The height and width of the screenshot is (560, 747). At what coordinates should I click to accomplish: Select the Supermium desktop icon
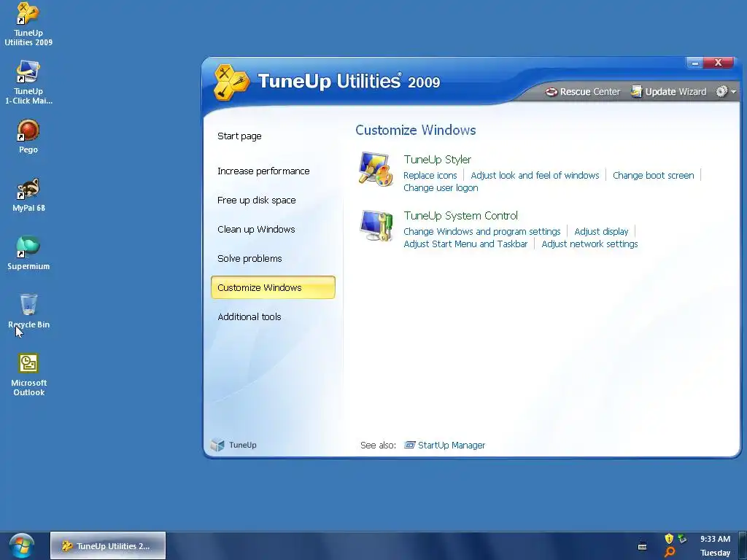pos(28,253)
